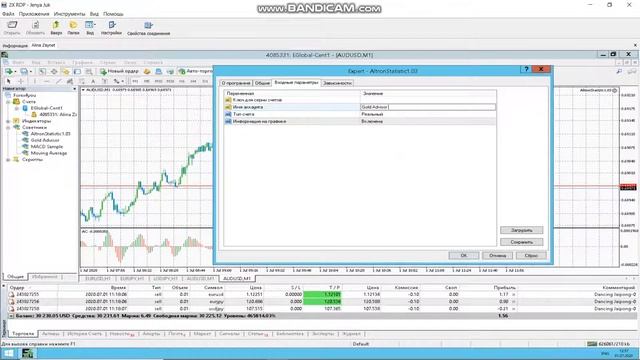Image resolution: width=640 pixels, height=360 pixels.
Task: Click the search magnifier icon of MetaTrader
Action: tap(619, 71)
